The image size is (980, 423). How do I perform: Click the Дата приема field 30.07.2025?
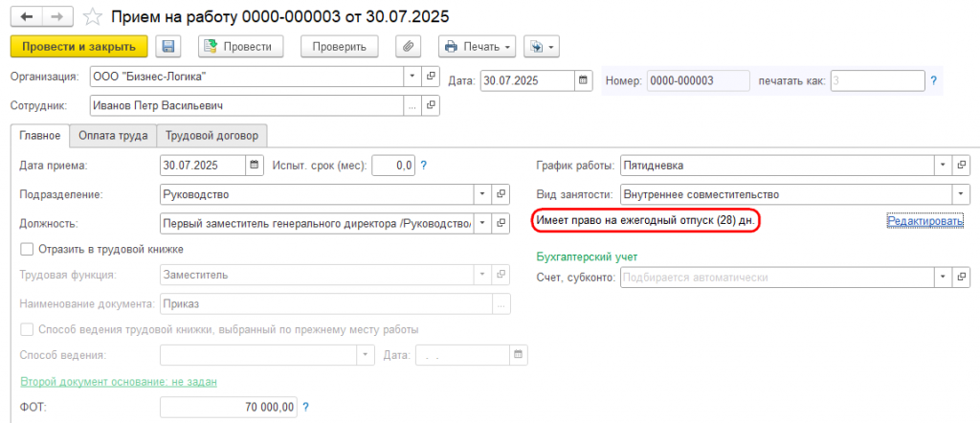point(203,166)
